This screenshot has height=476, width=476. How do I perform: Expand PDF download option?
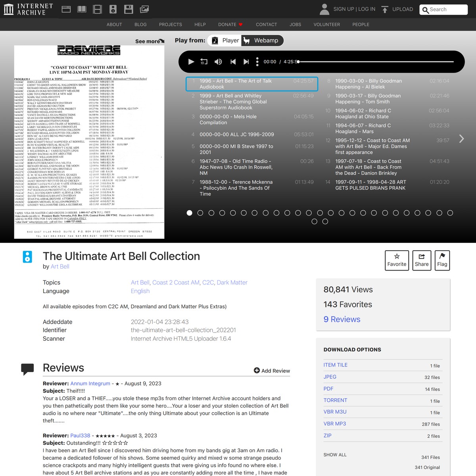click(328, 389)
